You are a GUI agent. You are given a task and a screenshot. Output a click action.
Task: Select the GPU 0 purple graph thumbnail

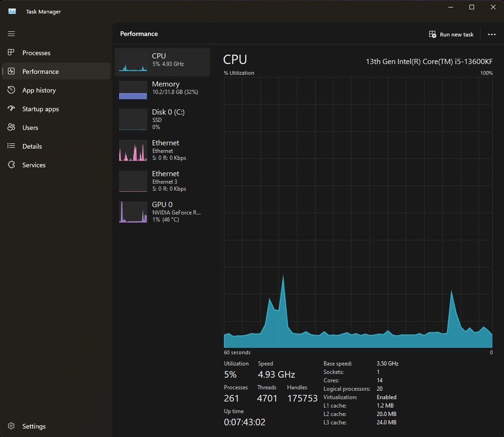pos(133,212)
